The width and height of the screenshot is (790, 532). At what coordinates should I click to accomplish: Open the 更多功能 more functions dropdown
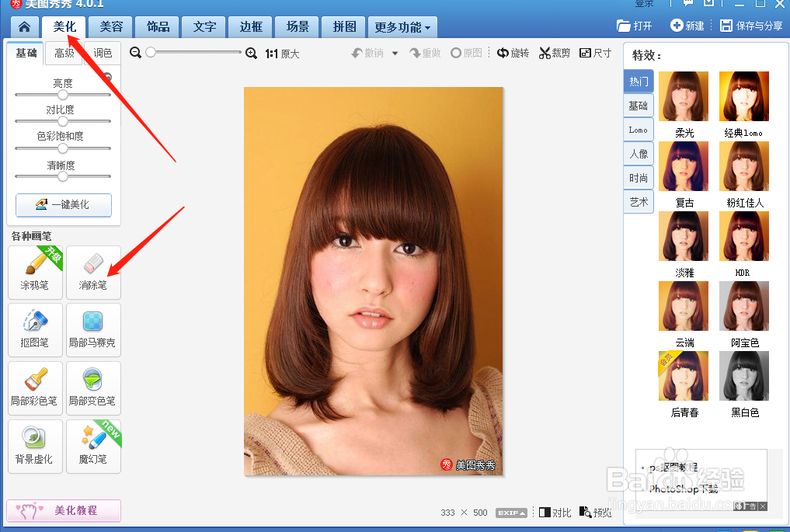pos(402,27)
